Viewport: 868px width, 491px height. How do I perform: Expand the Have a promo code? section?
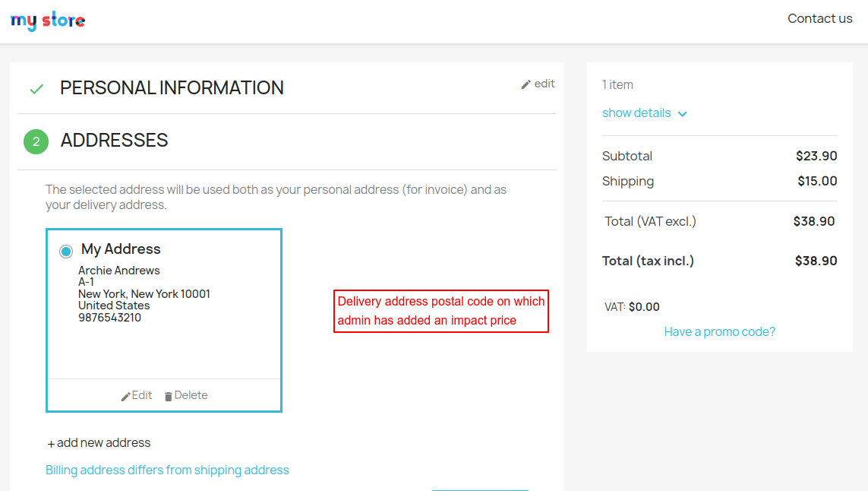[x=719, y=331]
